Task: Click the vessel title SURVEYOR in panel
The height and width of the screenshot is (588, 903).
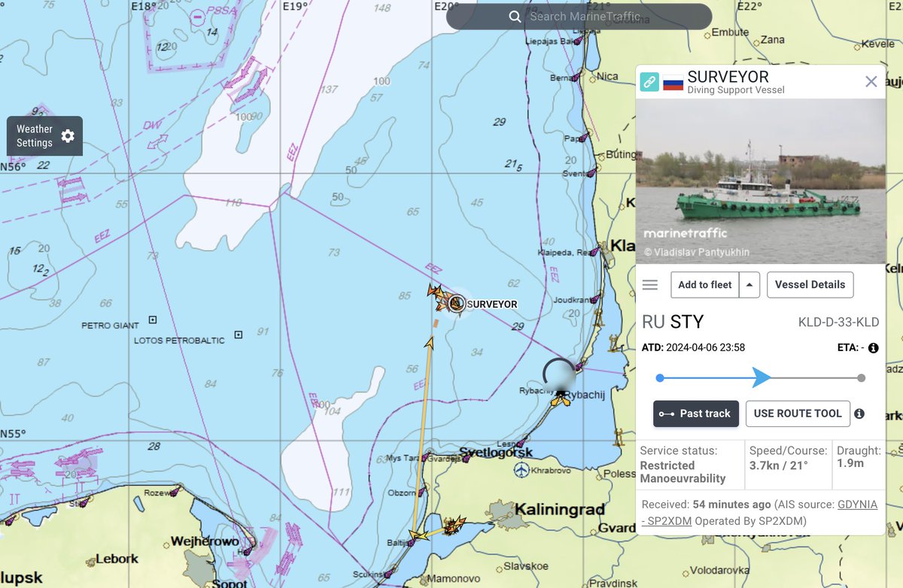Action: pyautogui.click(x=728, y=77)
